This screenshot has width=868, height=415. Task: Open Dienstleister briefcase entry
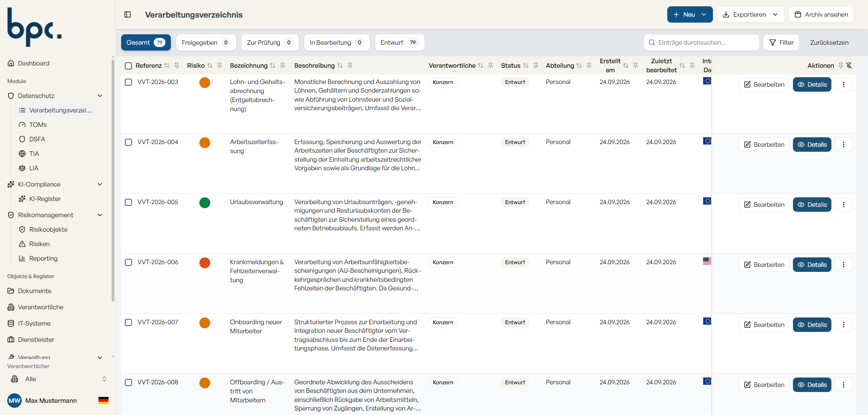[36, 340]
